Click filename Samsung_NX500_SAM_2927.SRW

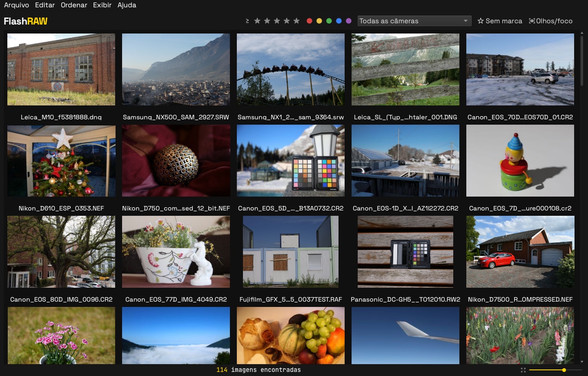pyautogui.click(x=176, y=117)
